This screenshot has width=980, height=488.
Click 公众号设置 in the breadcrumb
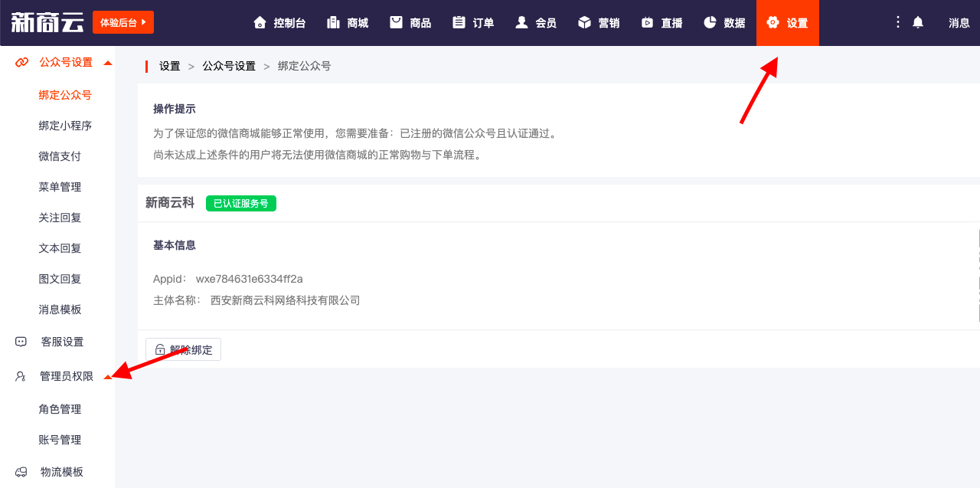pos(229,66)
